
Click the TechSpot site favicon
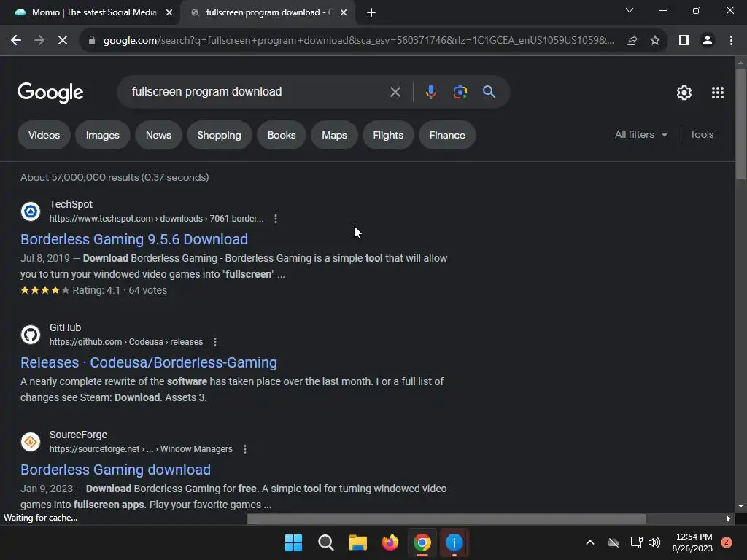[31, 211]
